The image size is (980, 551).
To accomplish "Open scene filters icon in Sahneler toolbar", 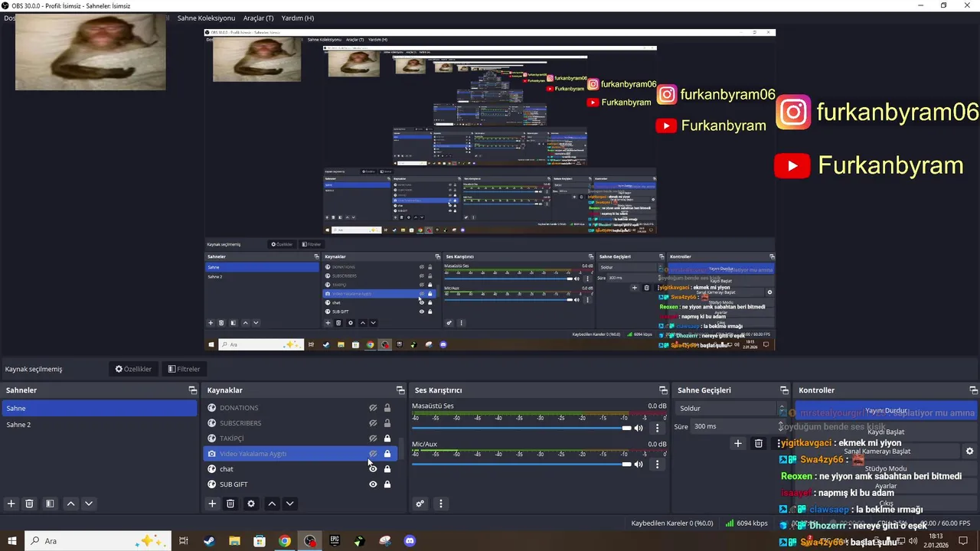I will pyautogui.click(x=50, y=504).
